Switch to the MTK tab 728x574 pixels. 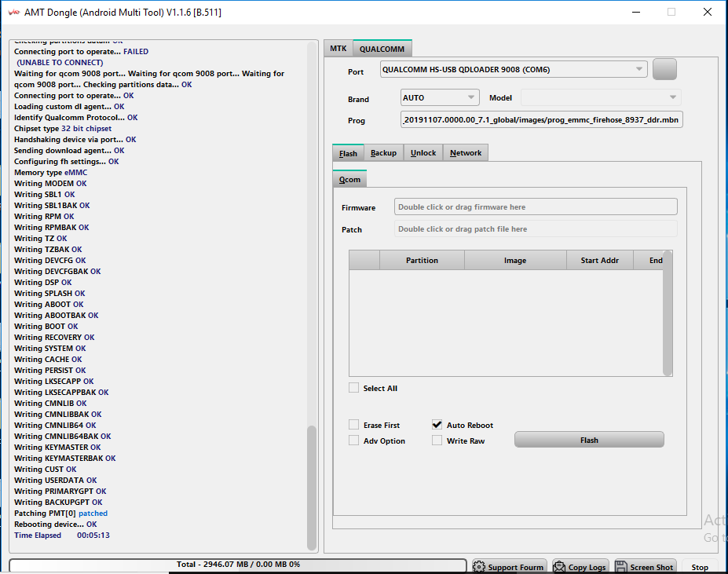point(338,49)
